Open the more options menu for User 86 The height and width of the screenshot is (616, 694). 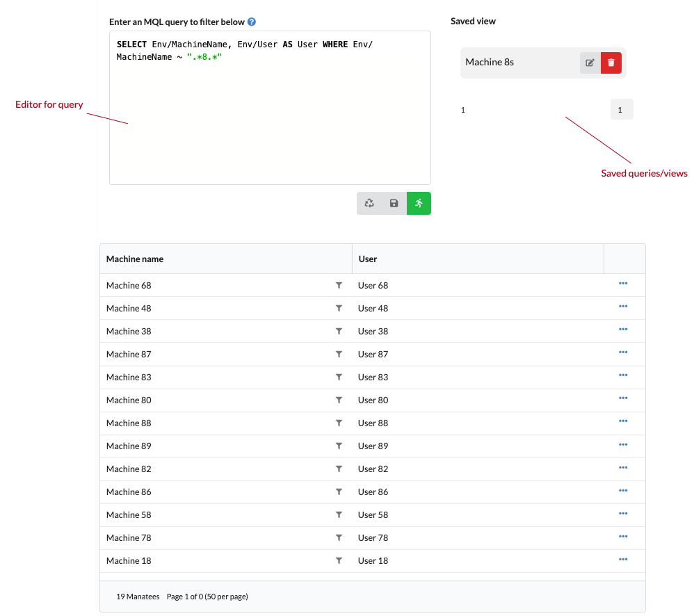click(x=623, y=491)
